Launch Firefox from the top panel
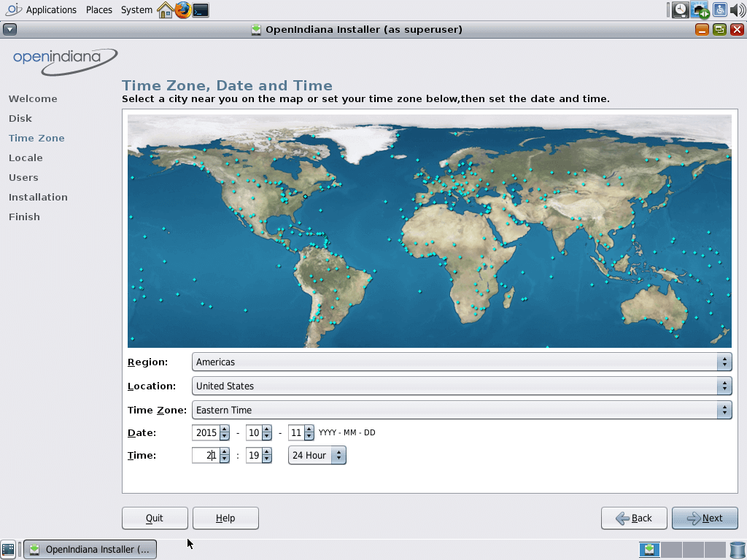Image resolution: width=747 pixels, height=560 pixels. pos(183,10)
